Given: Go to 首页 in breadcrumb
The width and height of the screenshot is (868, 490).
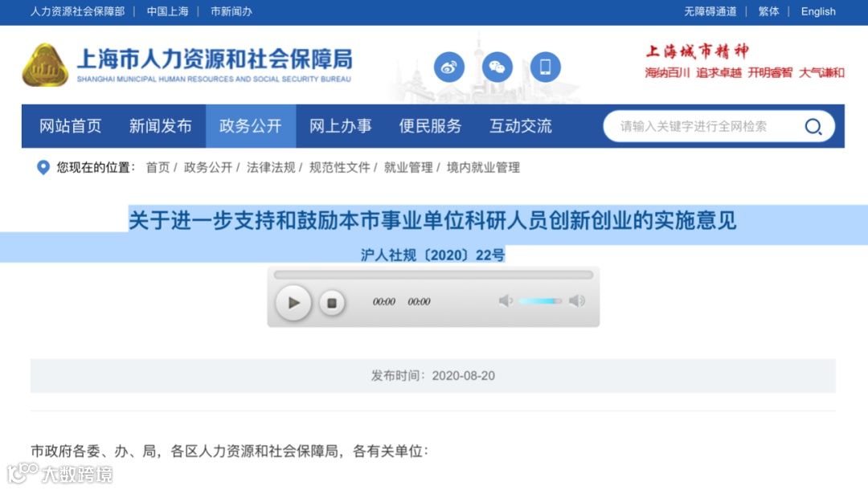Looking at the screenshot, I should click(x=158, y=168).
